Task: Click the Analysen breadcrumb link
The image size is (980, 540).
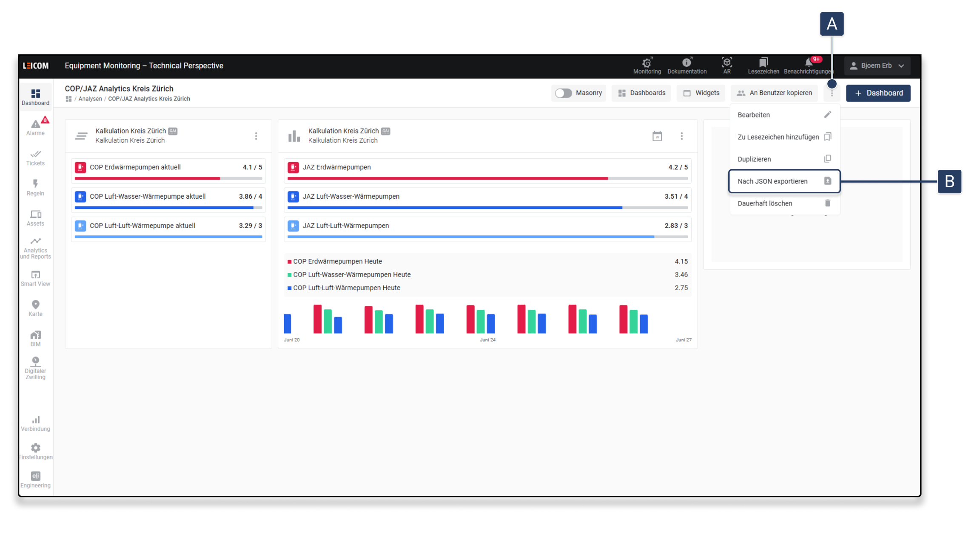Action: (90, 99)
